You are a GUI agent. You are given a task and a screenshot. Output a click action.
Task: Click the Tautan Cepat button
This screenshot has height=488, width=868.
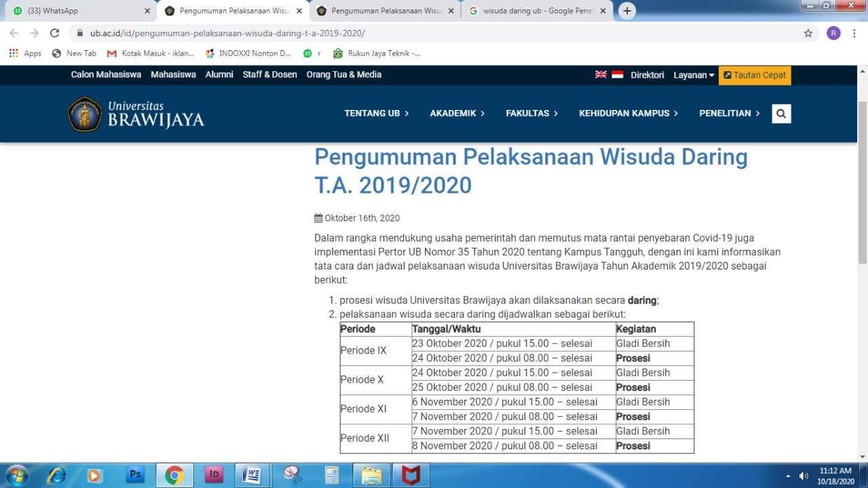(754, 75)
